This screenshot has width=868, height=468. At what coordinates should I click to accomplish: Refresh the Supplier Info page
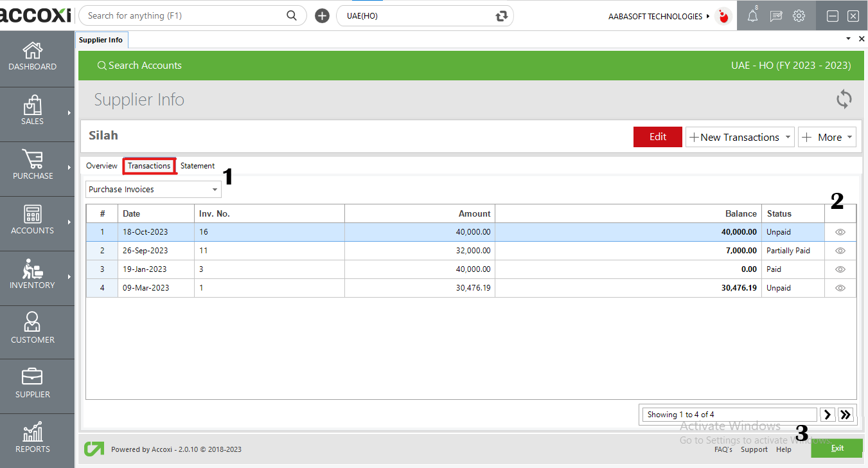tap(844, 99)
